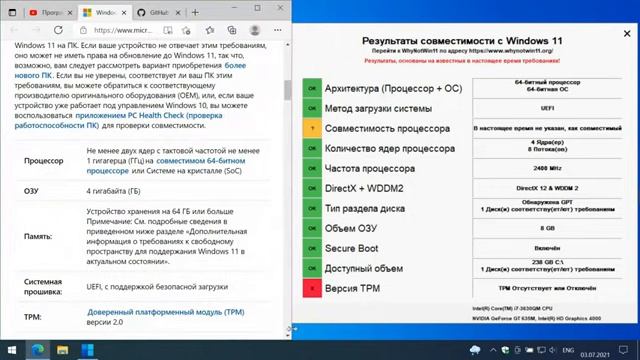Image resolution: width=640 pixels, height=360 pixels.
Task: Close the YouTube tab
Action: [70, 13]
